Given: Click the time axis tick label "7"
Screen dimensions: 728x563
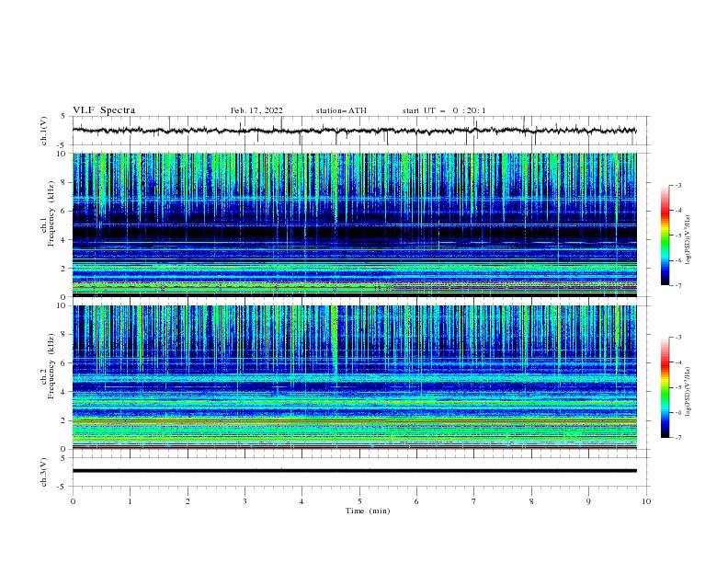Looking at the screenshot, I should point(474,501).
